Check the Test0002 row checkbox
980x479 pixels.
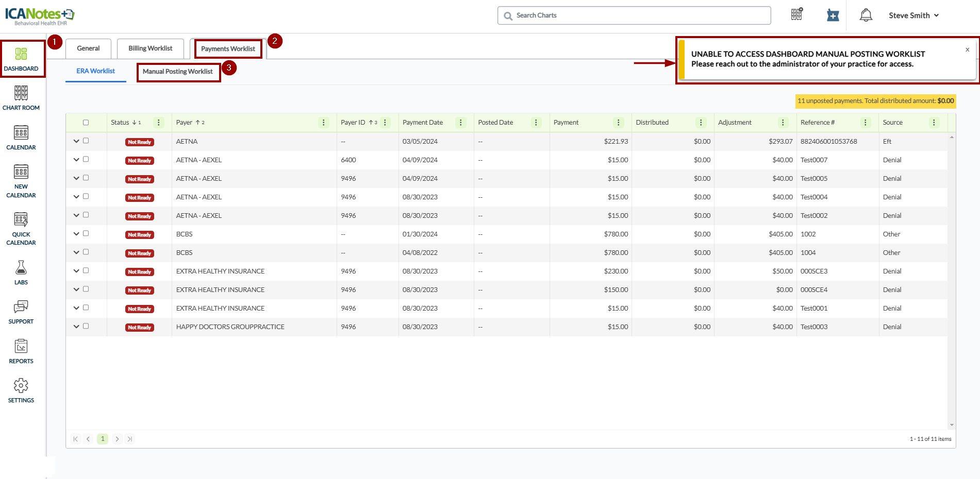pos(86,215)
